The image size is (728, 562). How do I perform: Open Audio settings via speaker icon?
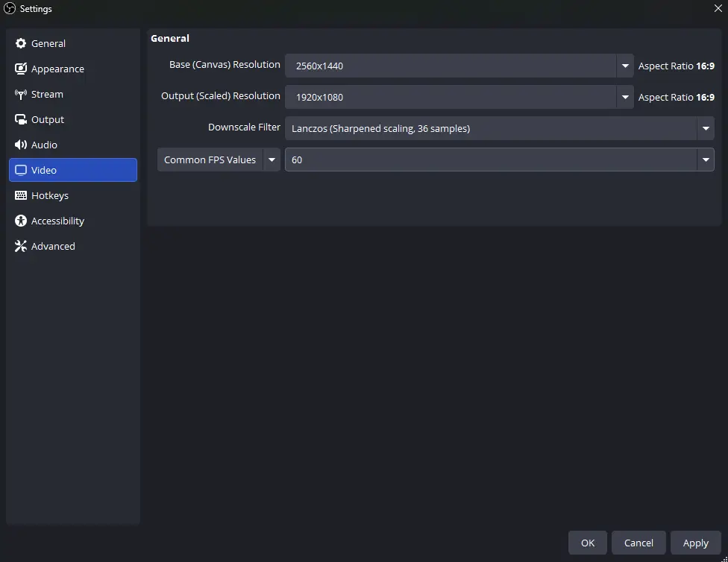pos(21,145)
